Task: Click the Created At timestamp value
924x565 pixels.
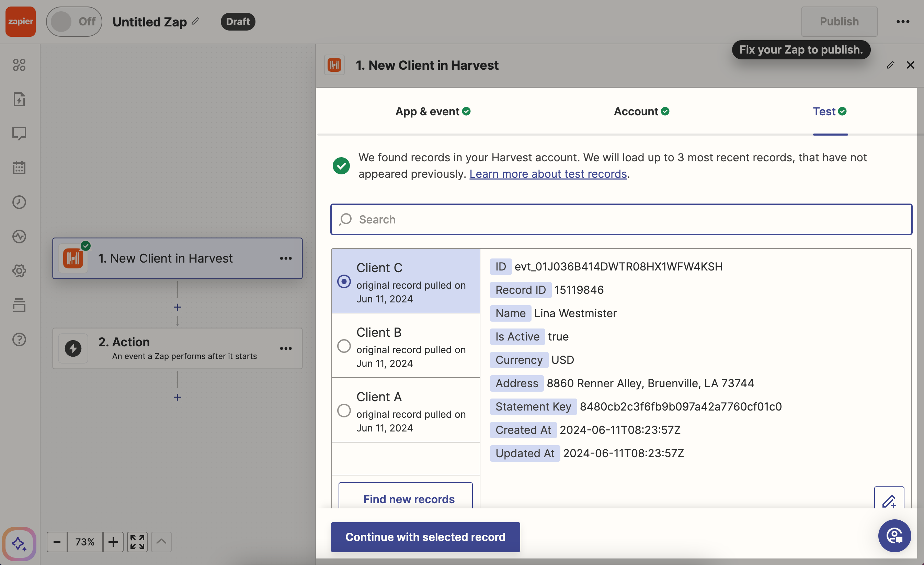Action: coord(620,430)
